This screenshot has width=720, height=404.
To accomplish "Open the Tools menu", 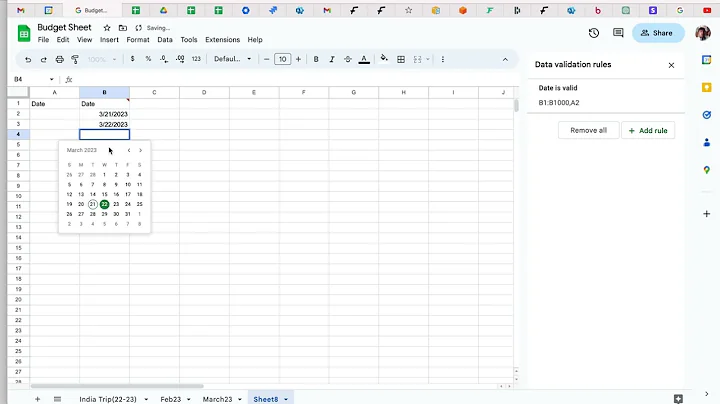I will tap(189, 39).
